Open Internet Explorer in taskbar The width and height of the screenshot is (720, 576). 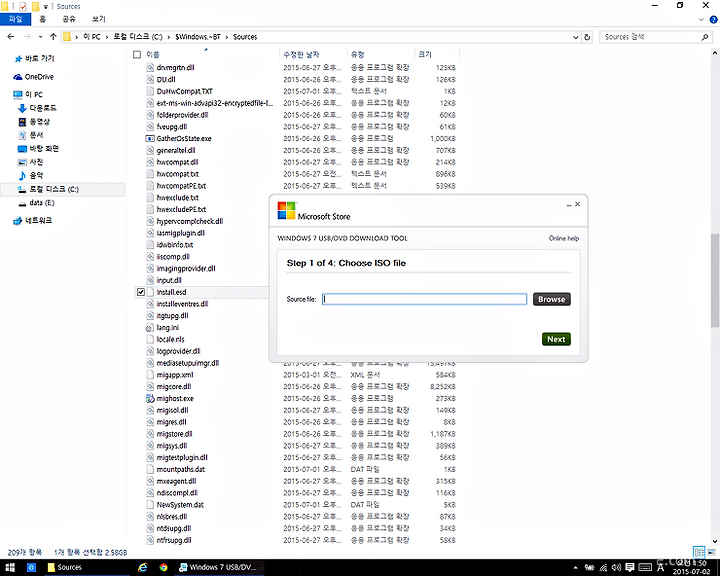(x=143, y=567)
